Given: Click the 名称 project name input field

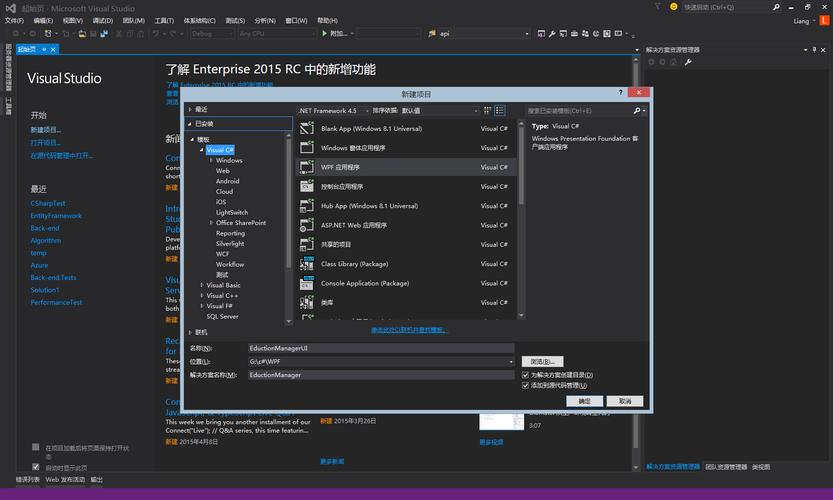Looking at the screenshot, I should point(380,348).
